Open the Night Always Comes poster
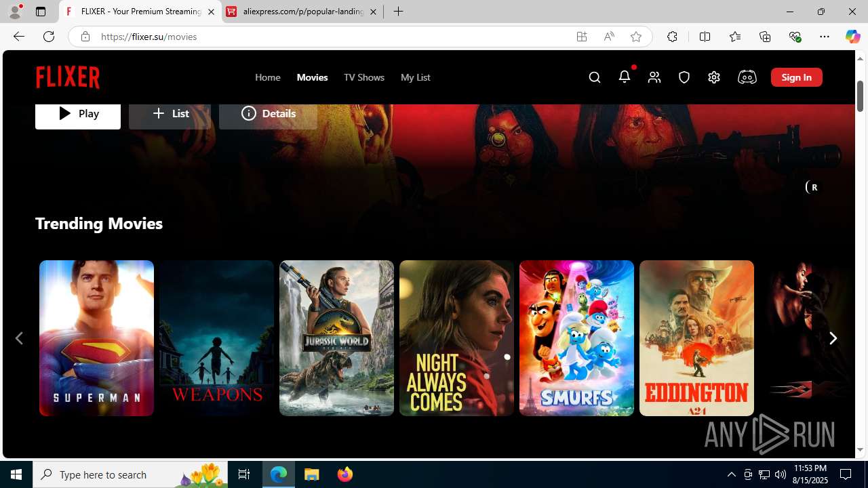The height and width of the screenshot is (488, 868). pyautogui.click(x=456, y=338)
